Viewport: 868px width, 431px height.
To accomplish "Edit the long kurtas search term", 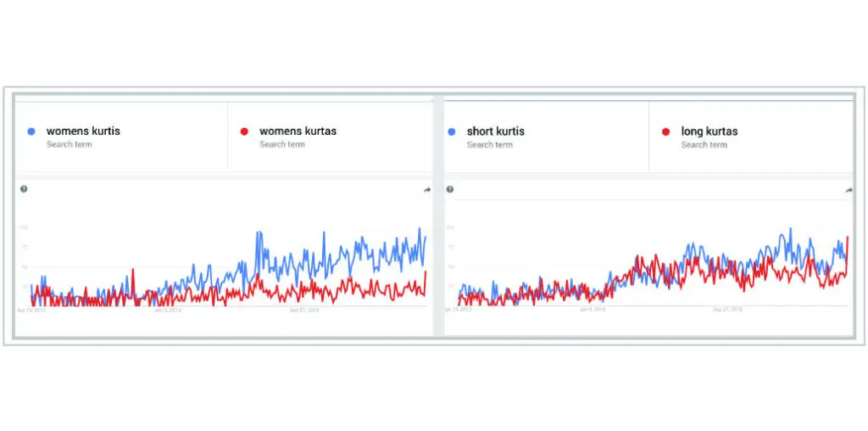I will click(709, 132).
